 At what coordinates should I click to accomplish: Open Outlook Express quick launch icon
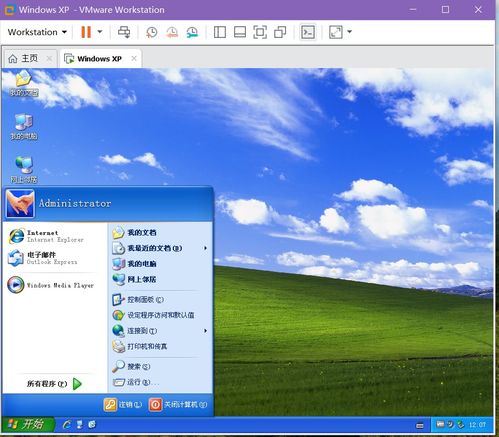tap(92, 424)
